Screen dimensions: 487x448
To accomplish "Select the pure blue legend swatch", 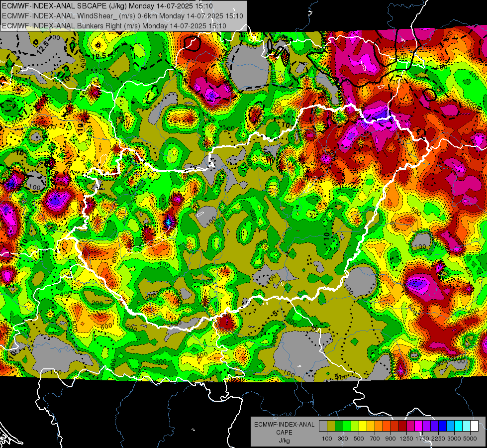I will click(x=443, y=426).
